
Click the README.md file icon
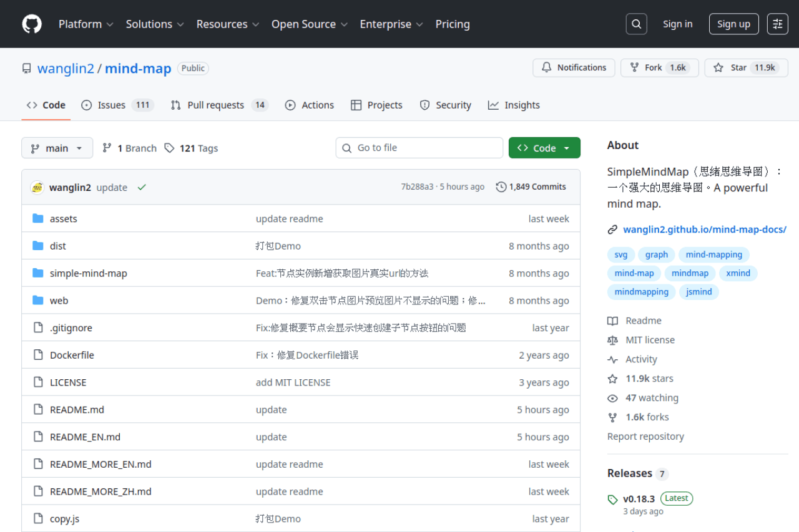[x=38, y=409]
